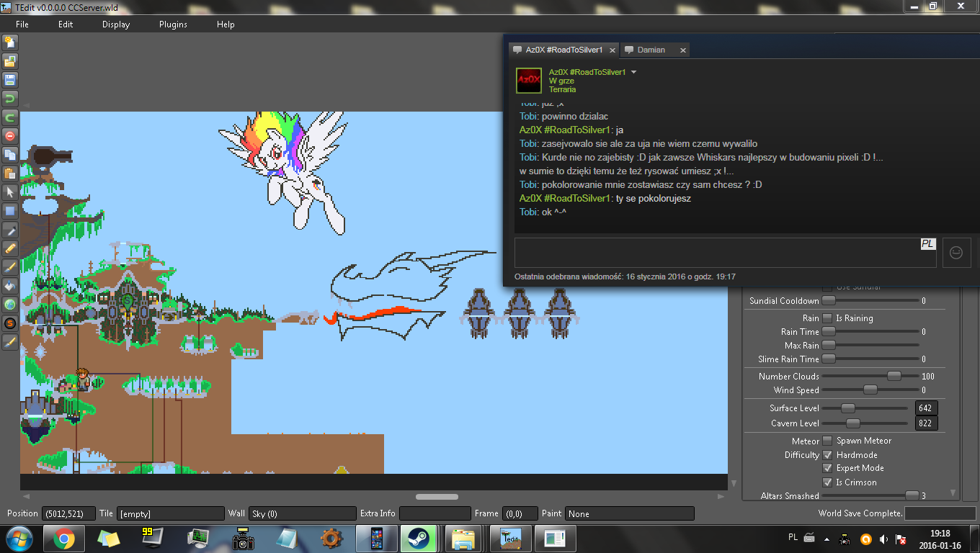Click the green Redo arrow icon
Viewport: 980px width, 553px height.
10,117
